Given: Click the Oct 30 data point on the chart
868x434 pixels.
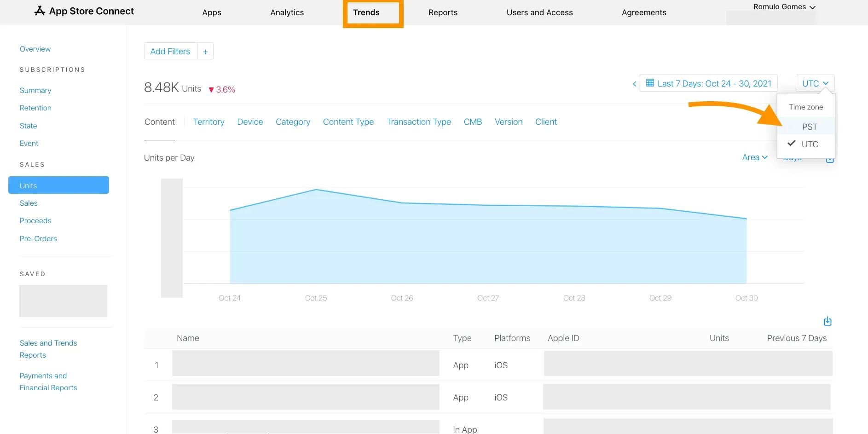Looking at the screenshot, I should pyautogui.click(x=746, y=219).
